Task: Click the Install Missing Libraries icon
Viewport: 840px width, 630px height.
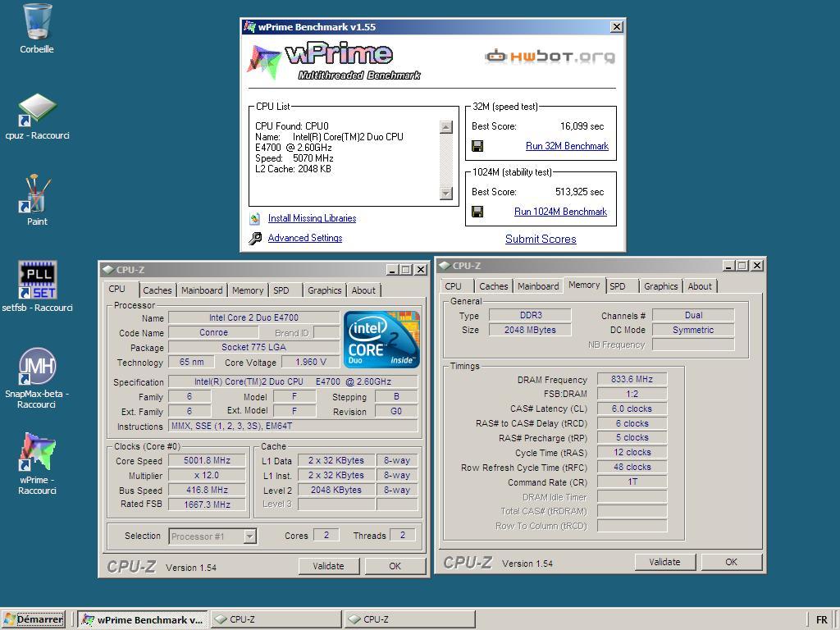Action: (255, 218)
